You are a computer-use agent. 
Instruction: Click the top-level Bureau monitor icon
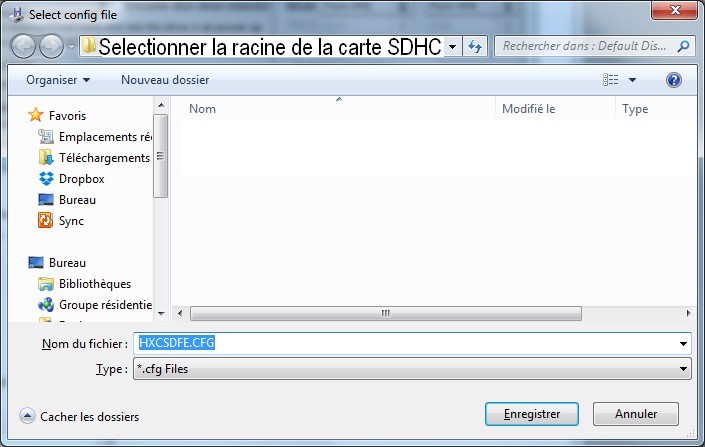(x=36, y=263)
